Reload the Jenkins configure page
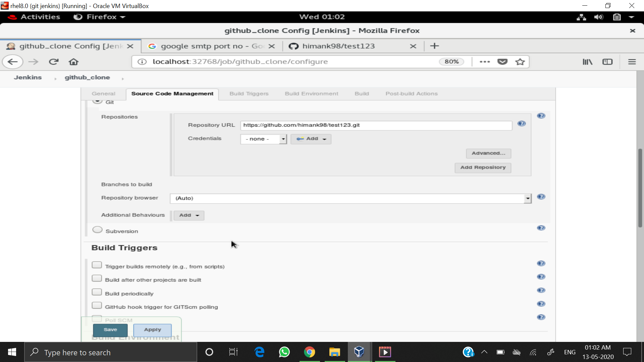Image resolution: width=644 pixels, height=362 pixels. point(53,61)
